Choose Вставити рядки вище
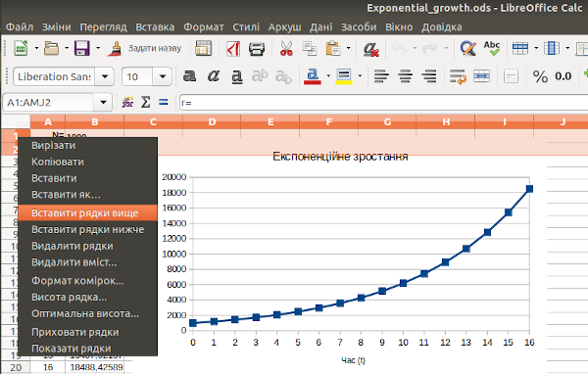588x374 pixels. click(88, 212)
